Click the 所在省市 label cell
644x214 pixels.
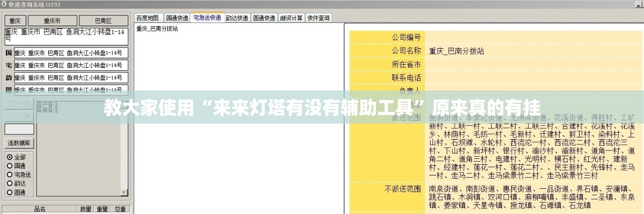point(387,64)
